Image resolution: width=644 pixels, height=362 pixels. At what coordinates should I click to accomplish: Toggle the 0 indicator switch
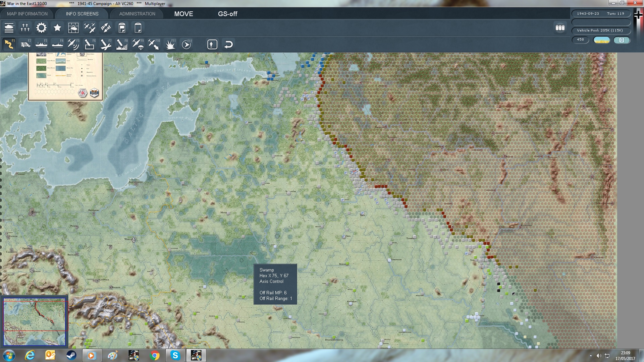tap(622, 40)
